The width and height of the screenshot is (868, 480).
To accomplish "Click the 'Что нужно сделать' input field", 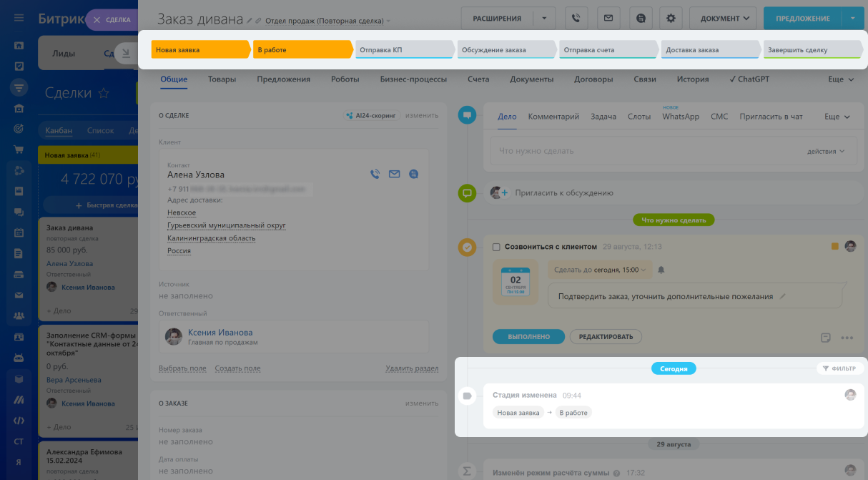I will tap(643, 152).
